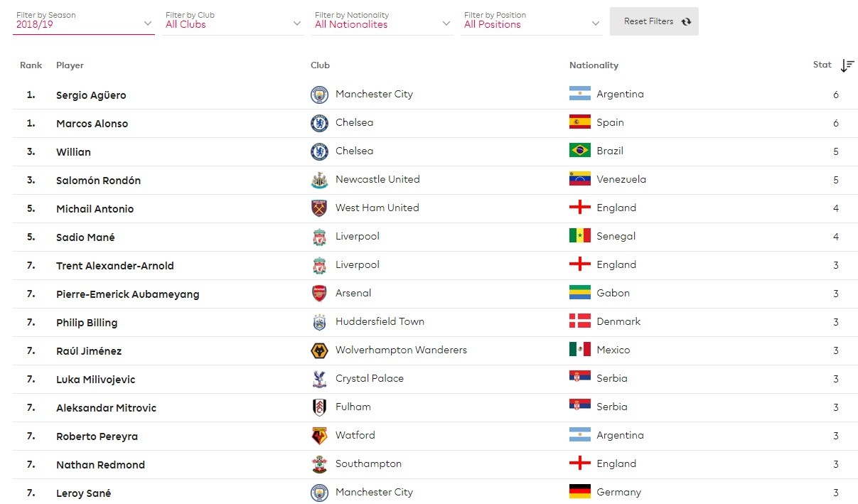Click the Fulham club crest icon
Viewport: 858px width, 504px height.
pos(319,407)
